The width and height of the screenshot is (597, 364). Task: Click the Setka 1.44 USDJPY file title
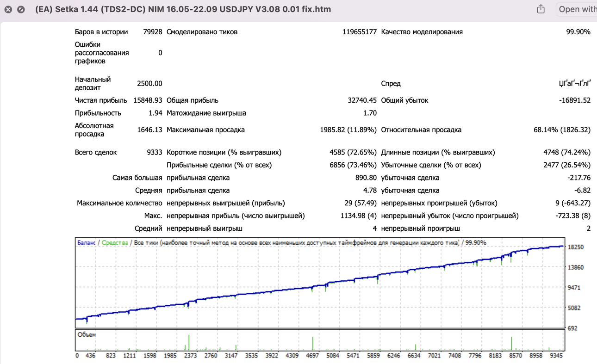(183, 9)
